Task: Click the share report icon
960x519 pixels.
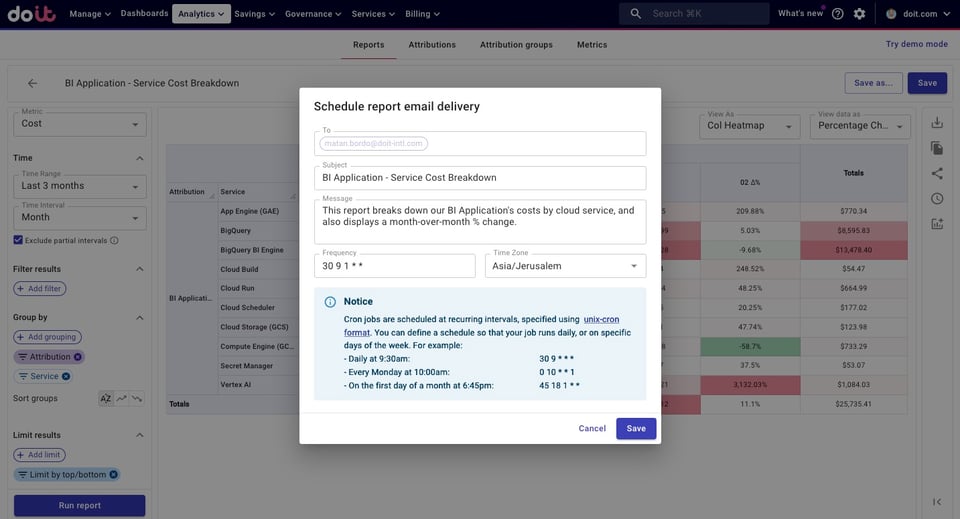Action: pyautogui.click(x=937, y=174)
